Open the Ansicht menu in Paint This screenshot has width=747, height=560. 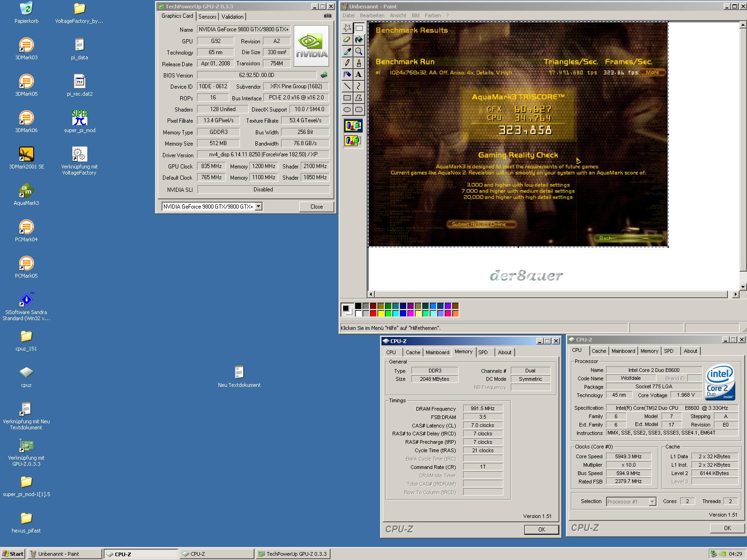pyautogui.click(x=398, y=15)
